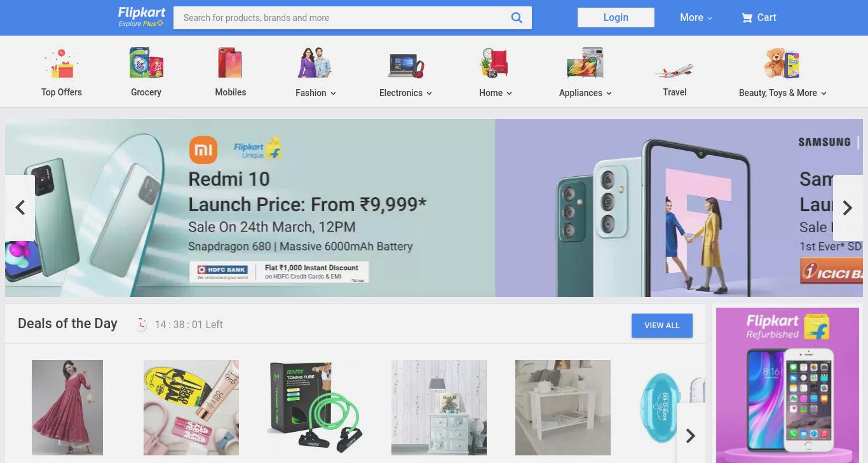The width and height of the screenshot is (868, 463).
Task: Show next deals with arrow
Action: 691,436
